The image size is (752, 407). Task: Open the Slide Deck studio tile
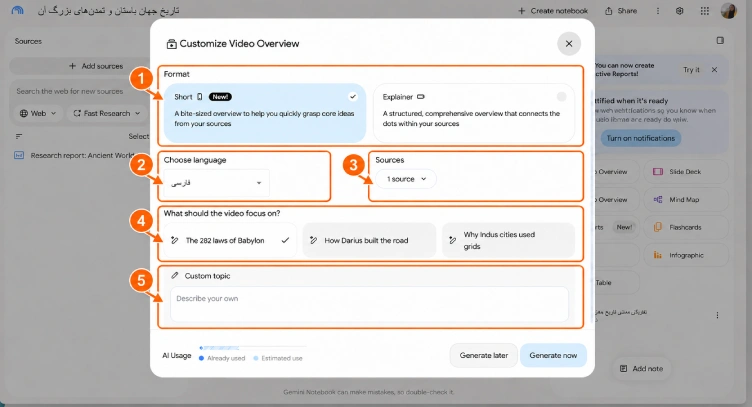coord(686,172)
